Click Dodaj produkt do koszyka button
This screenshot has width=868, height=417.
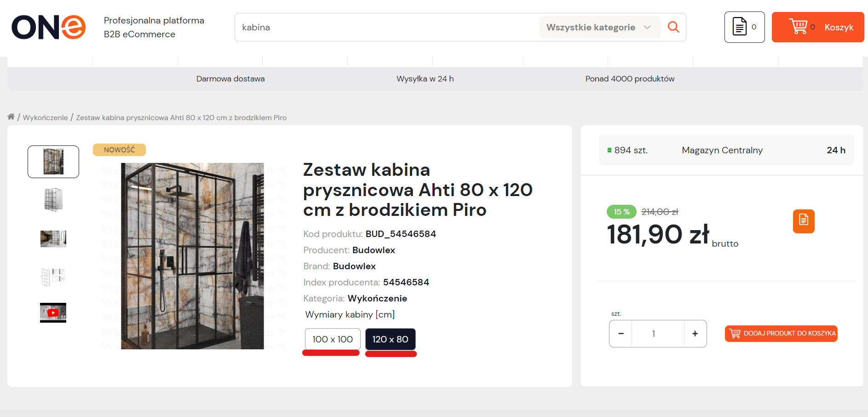click(781, 334)
